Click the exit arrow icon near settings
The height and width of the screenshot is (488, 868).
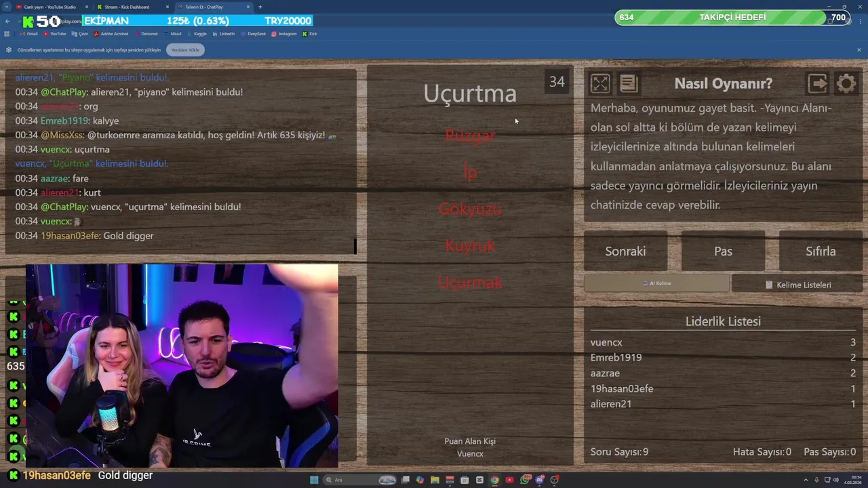[818, 83]
